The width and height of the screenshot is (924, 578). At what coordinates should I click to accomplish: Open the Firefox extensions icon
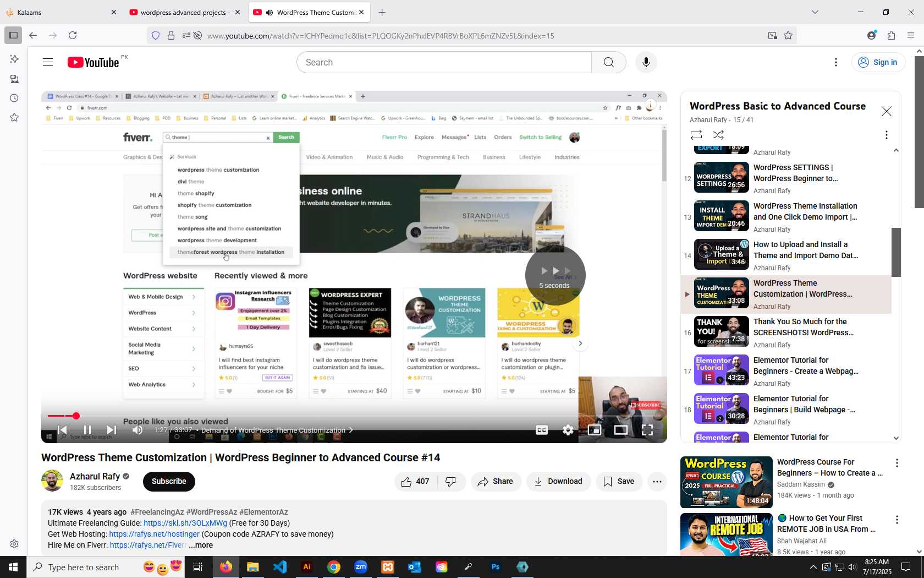point(891,35)
